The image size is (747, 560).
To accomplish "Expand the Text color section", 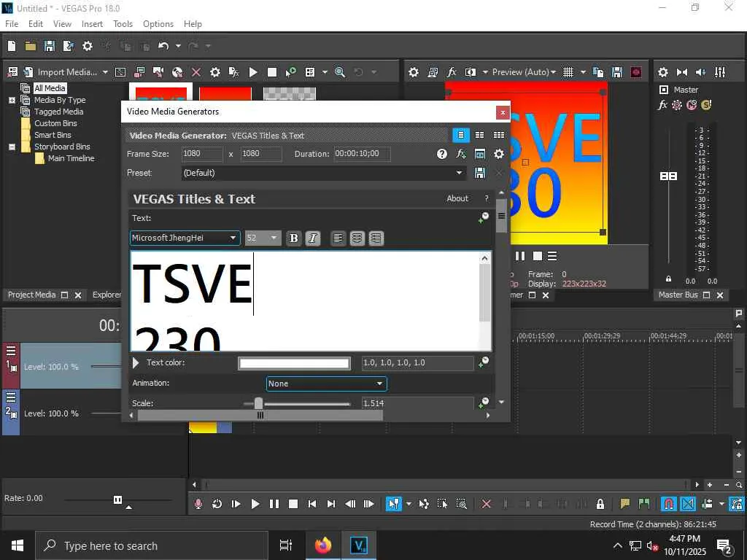I will [136, 363].
